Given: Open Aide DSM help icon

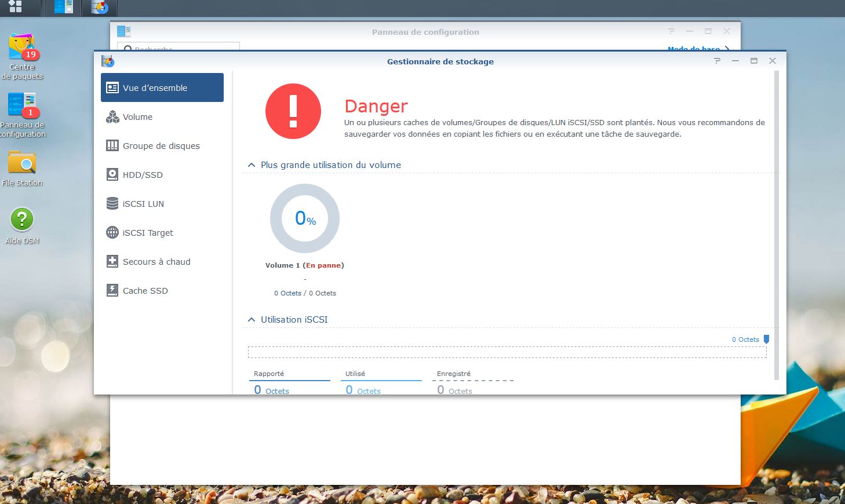Looking at the screenshot, I should coord(22,220).
